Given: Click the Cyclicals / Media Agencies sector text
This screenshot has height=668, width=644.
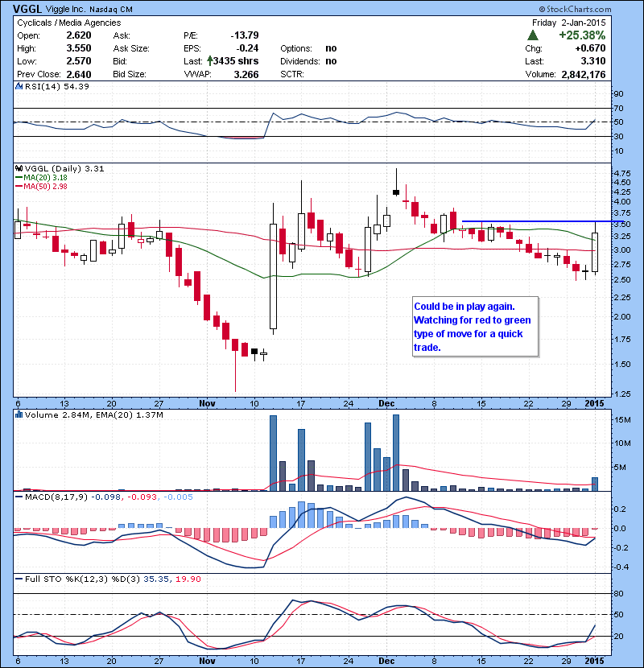Looking at the screenshot, I should tap(69, 23).
